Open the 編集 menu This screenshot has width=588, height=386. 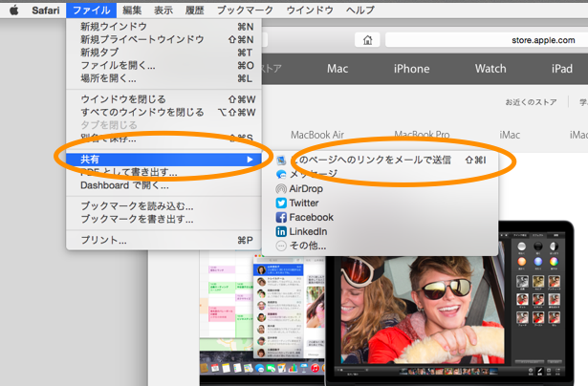132,11
